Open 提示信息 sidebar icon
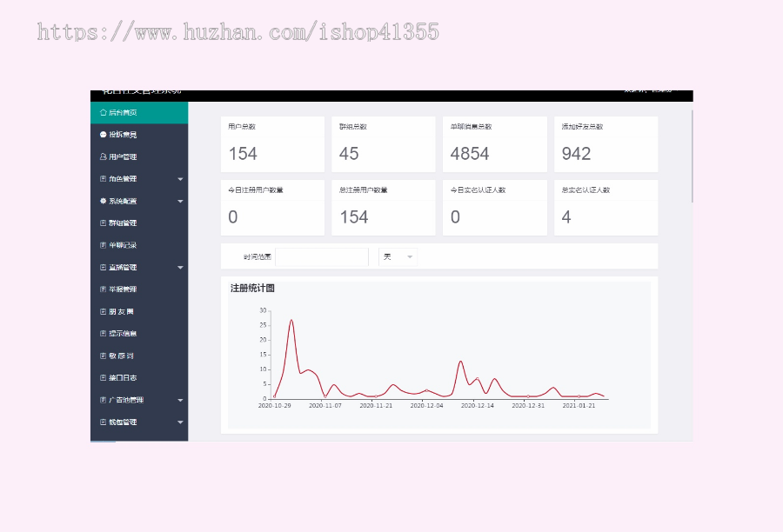Screen dimensions: 783x532 point(103,334)
